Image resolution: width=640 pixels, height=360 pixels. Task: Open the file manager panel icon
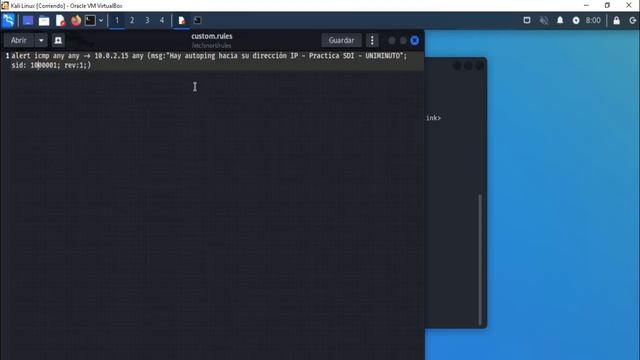point(44,20)
